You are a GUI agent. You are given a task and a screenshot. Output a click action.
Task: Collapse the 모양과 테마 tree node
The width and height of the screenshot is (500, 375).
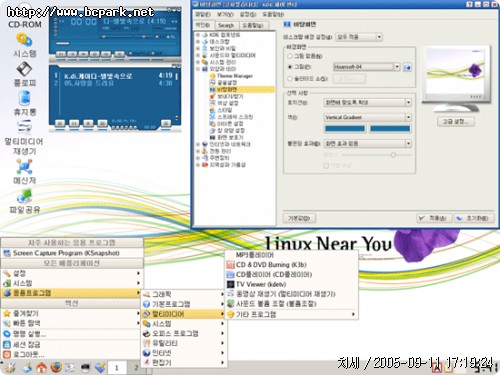click(x=198, y=69)
